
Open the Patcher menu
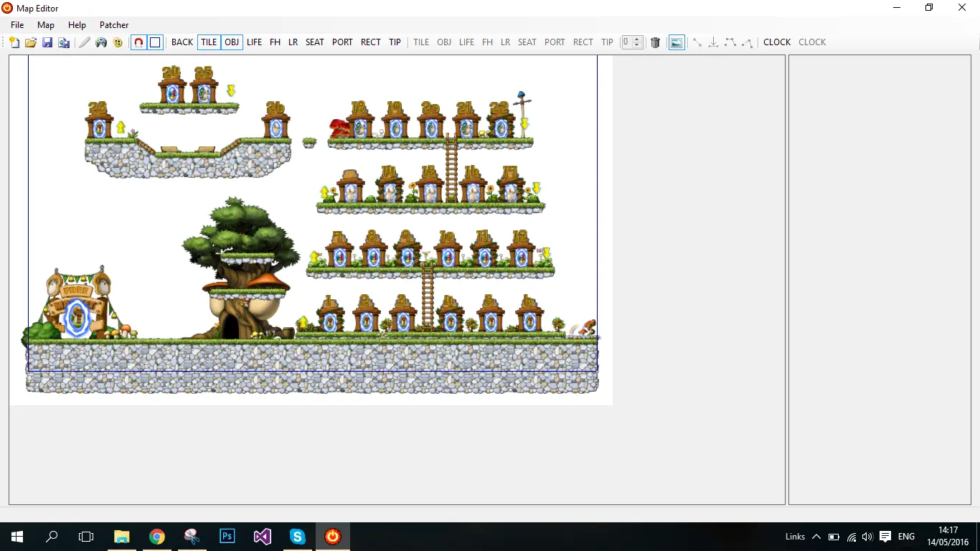click(x=114, y=25)
